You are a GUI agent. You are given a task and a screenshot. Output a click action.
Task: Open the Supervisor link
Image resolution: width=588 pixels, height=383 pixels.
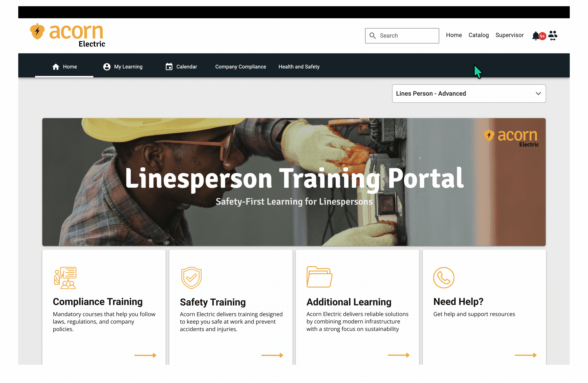point(509,35)
